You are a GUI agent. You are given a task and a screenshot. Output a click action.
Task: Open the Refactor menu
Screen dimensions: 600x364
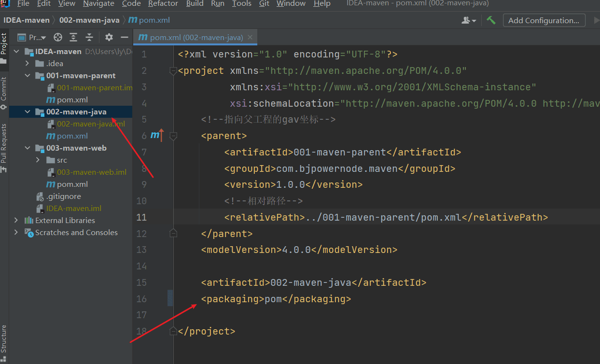click(163, 4)
